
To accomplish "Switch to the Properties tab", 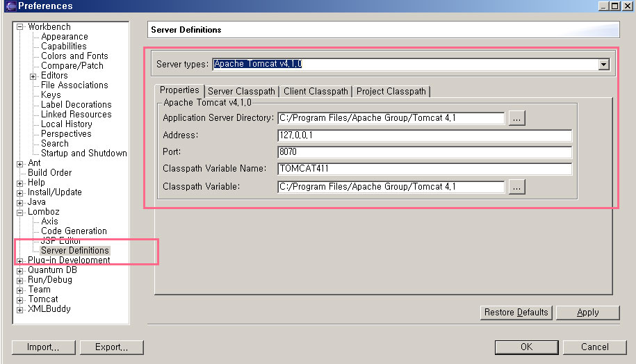I will pyautogui.click(x=179, y=90).
